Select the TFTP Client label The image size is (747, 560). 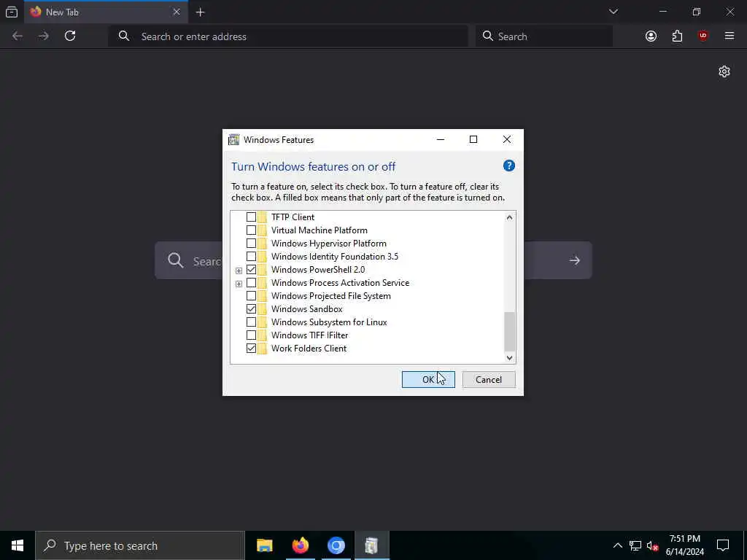[x=293, y=217]
